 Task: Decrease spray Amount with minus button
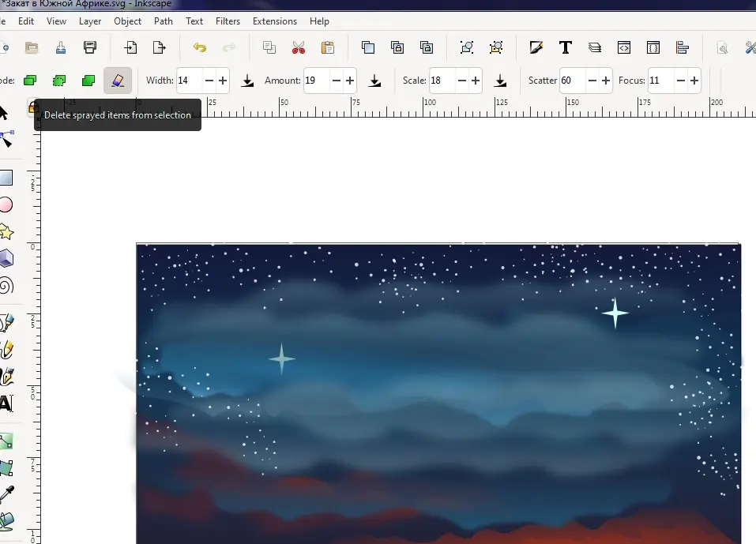(337, 81)
